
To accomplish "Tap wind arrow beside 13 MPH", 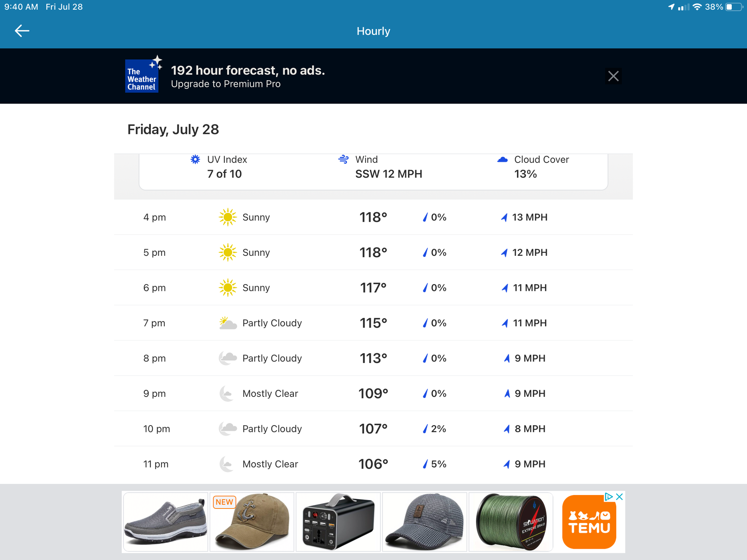I will click(504, 217).
